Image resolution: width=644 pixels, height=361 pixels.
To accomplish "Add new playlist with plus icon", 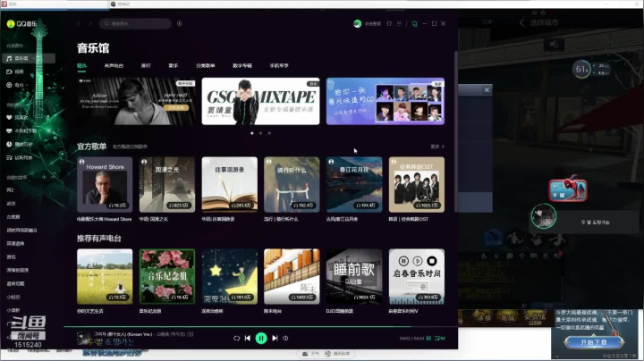I will 44,177.
